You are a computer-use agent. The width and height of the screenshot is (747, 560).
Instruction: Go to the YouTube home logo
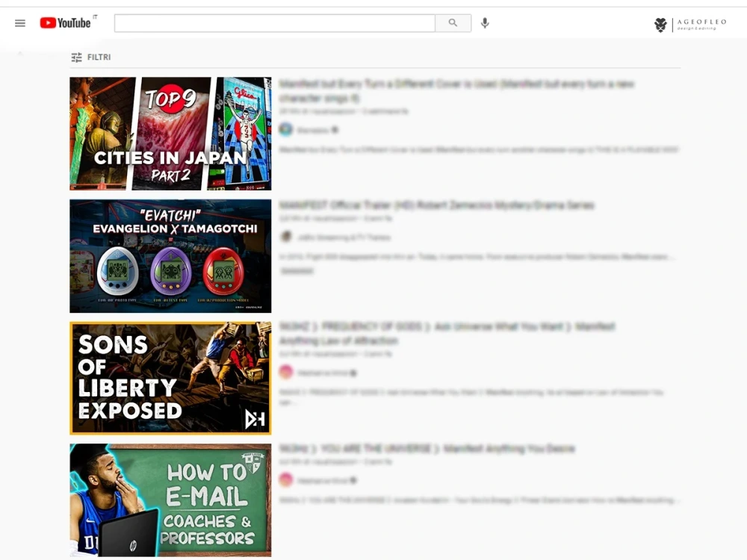click(65, 23)
